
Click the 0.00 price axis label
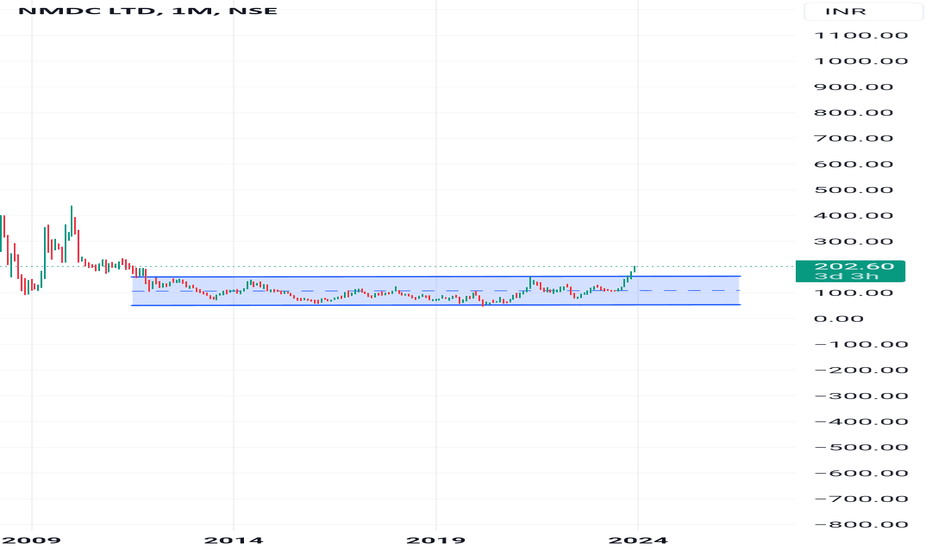[x=838, y=319]
